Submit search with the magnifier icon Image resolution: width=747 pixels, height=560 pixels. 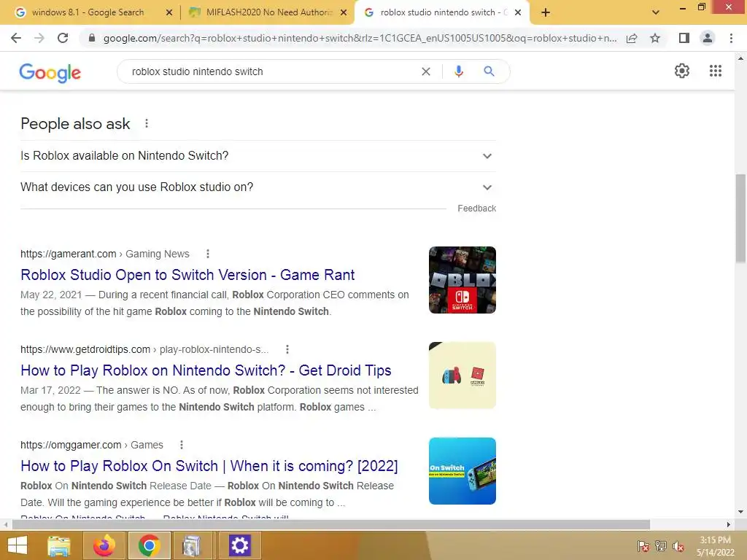(x=489, y=71)
